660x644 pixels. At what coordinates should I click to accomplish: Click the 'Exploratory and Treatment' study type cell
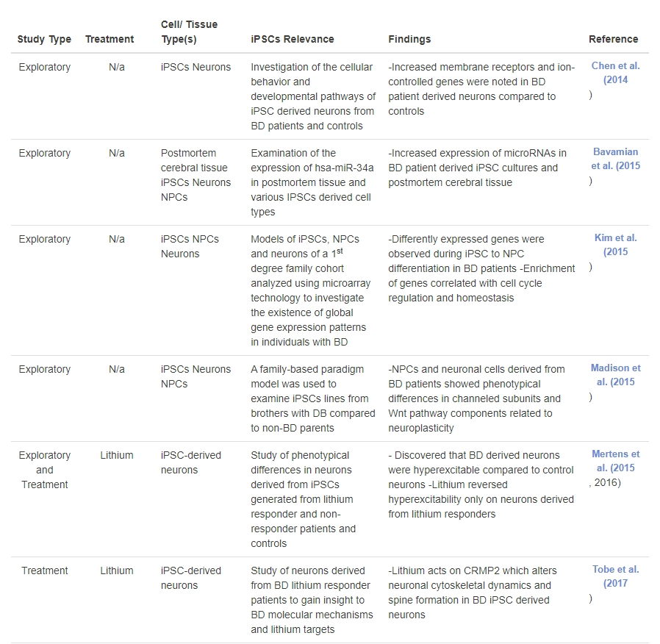tap(45, 470)
